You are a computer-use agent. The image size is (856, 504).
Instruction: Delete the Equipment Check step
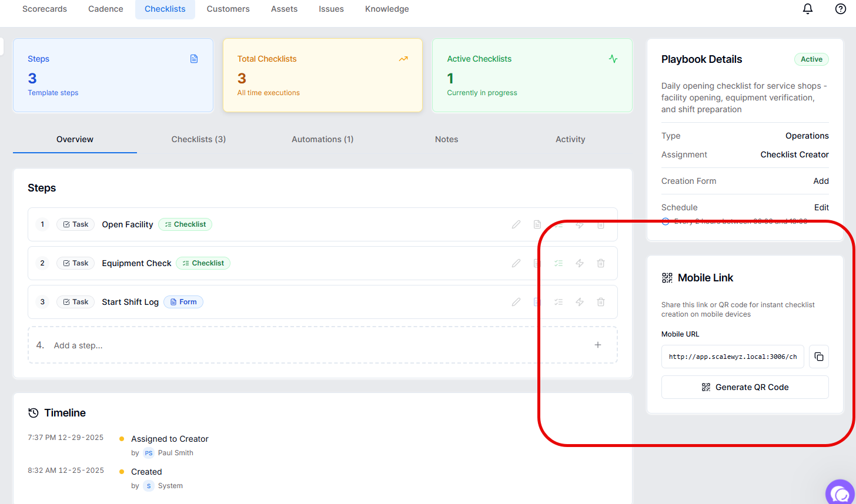tap(601, 263)
